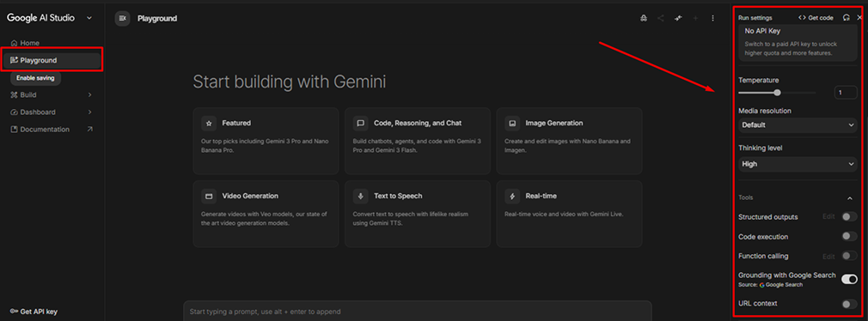Click the Google logo next to Source label
Screen dimensions: 868x321
(x=761, y=285)
